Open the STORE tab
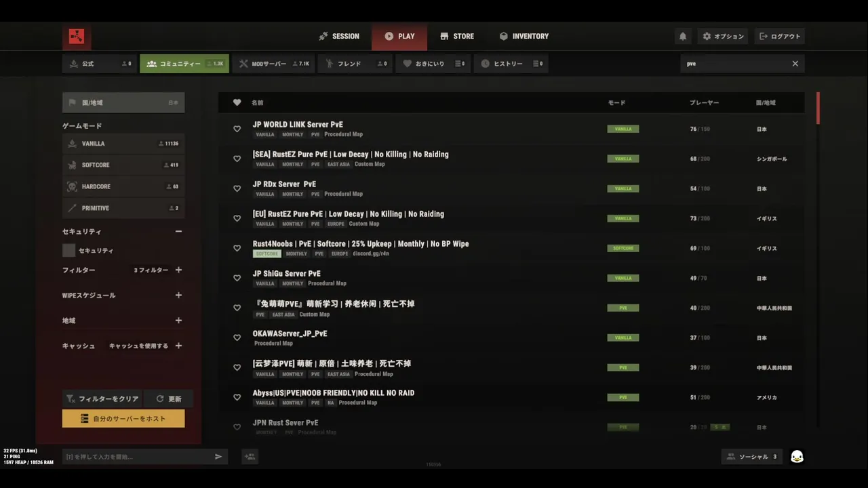Screen dimensions: 868x488 pos(457,37)
